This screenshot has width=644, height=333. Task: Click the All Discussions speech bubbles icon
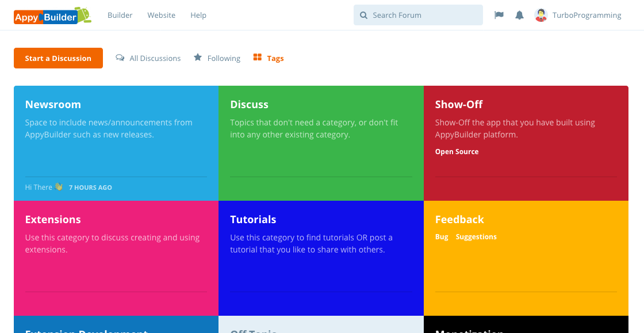tap(120, 58)
